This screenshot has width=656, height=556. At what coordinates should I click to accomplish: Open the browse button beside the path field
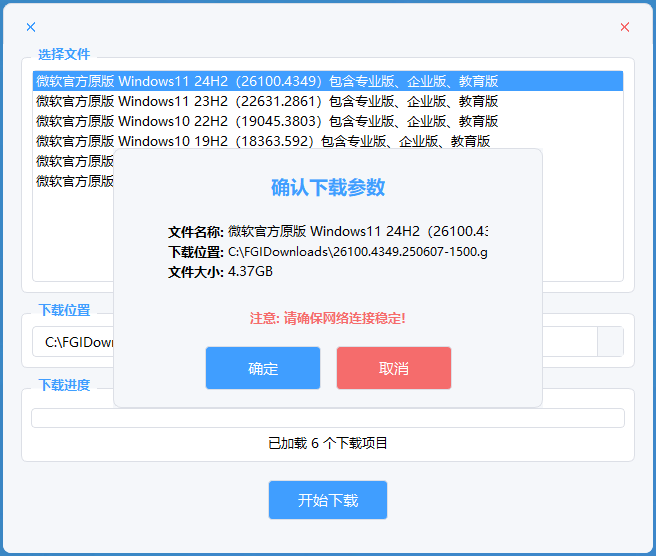click(610, 342)
